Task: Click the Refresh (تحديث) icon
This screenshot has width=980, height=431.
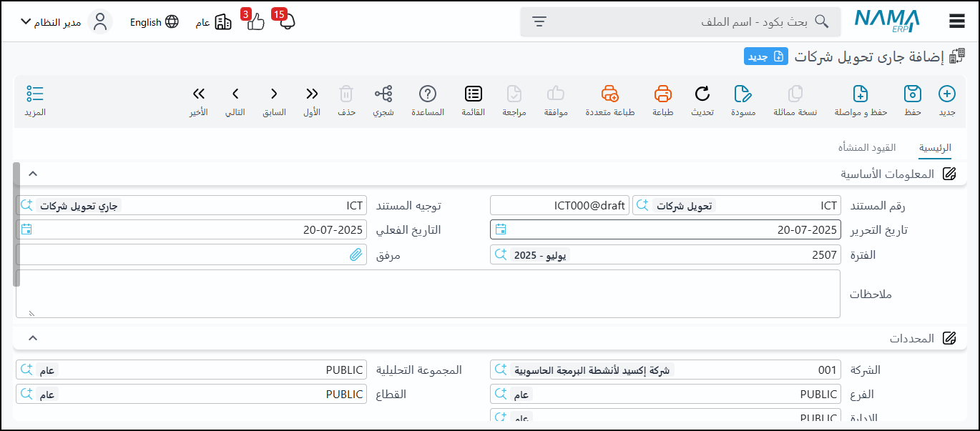Action: (x=702, y=94)
